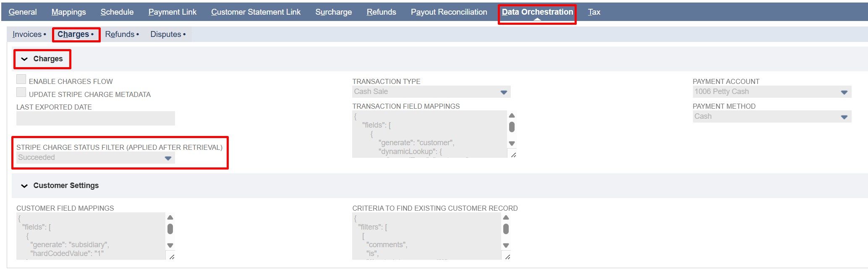Toggle Update Stripe Charge Metadata checkbox
Screen dimensions: 868x269
click(21, 92)
